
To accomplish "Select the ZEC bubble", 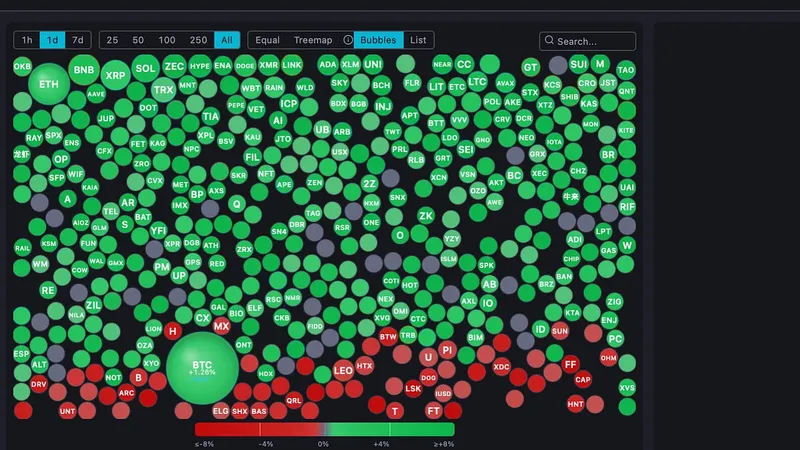I will [x=174, y=67].
